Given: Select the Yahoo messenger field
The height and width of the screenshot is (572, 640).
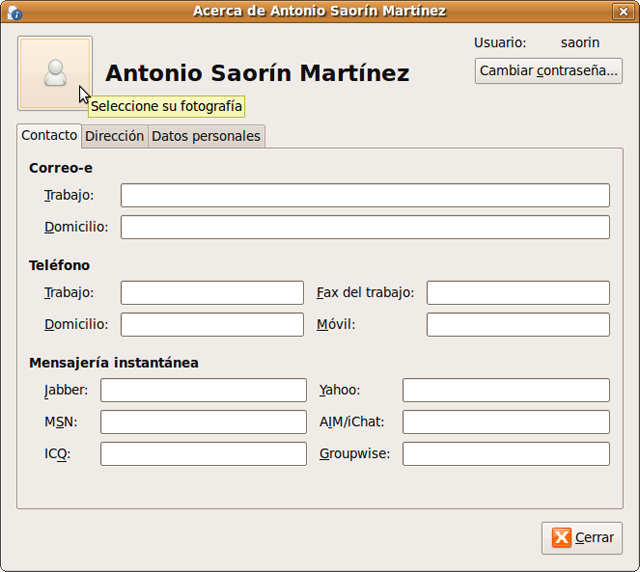Looking at the screenshot, I should pyautogui.click(x=506, y=390).
